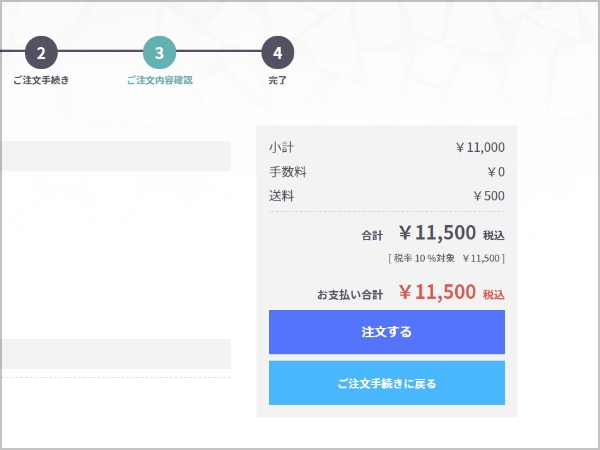Click the step 2 circle icon
600x450 pixels.
(41, 51)
